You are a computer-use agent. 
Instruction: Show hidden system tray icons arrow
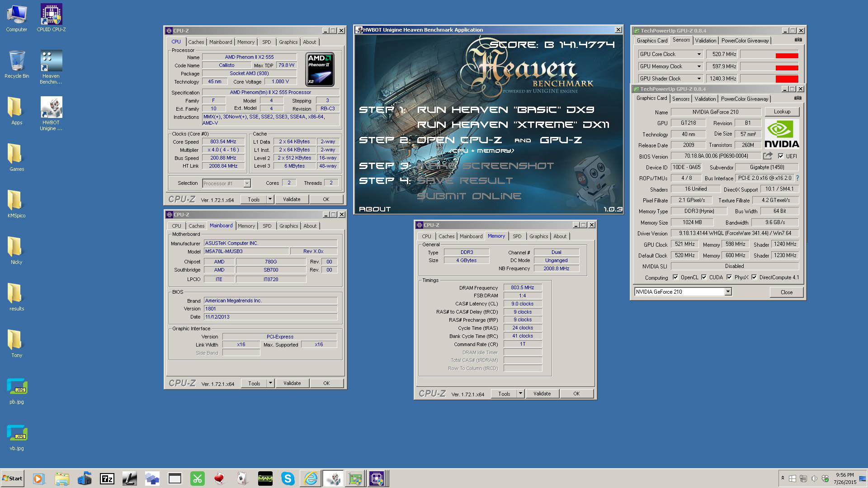coord(783,478)
